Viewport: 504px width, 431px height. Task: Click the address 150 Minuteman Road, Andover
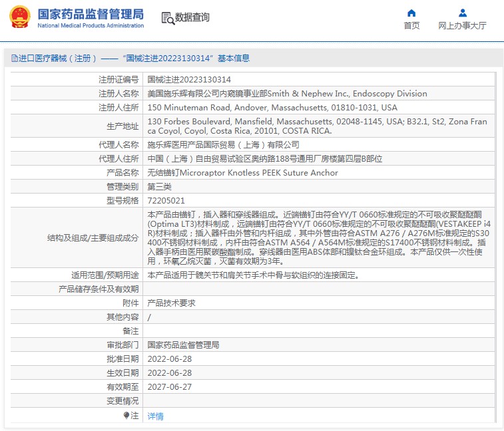click(272, 107)
